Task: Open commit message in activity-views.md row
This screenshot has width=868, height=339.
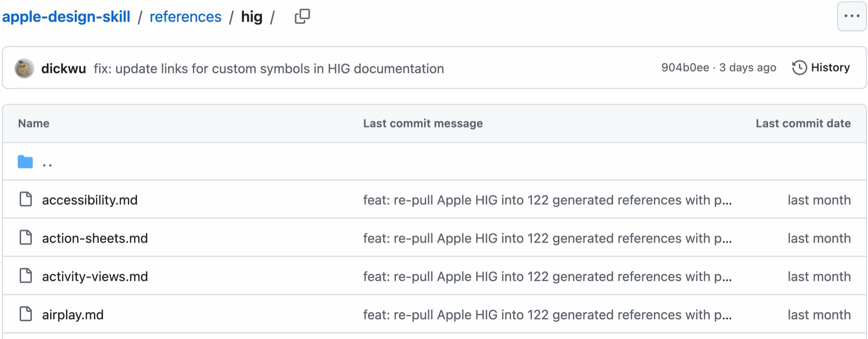Action: click(x=547, y=276)
